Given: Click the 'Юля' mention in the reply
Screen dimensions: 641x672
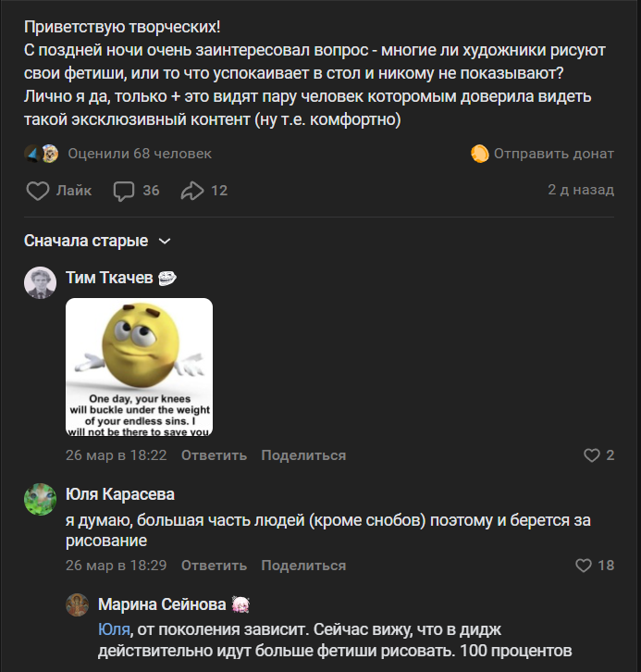Looking at the screenshot, I should [113, 628].
